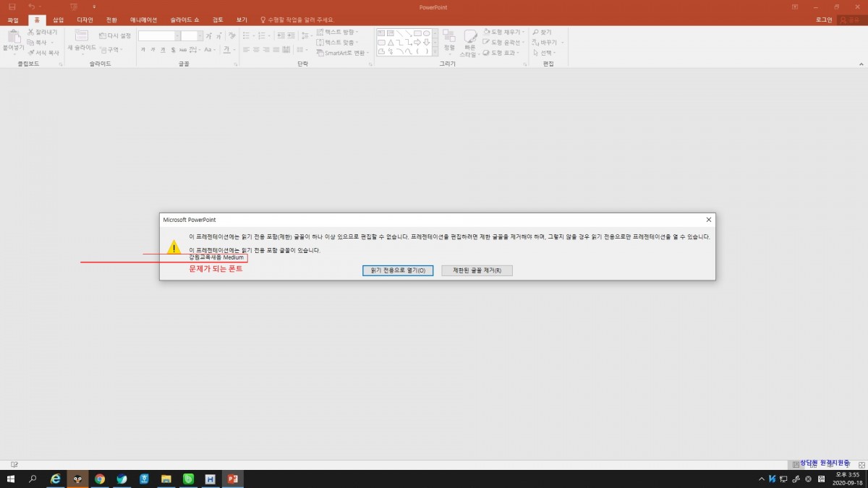The width and height of the screenshot is (868, 488).
Task: Click the undo arrow in quick access
Action: click(x=32, y=7)
